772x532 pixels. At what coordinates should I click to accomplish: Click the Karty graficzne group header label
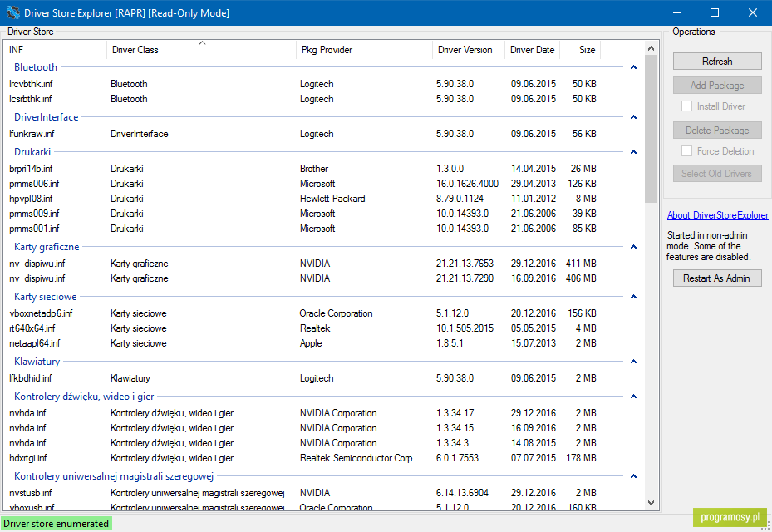47,246
